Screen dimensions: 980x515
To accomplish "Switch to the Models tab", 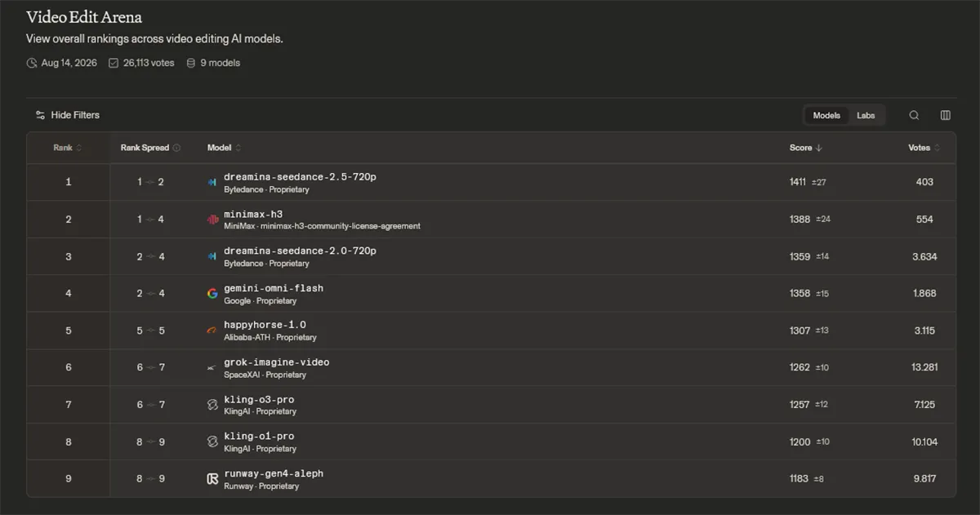I will click(x=826, y=115).
